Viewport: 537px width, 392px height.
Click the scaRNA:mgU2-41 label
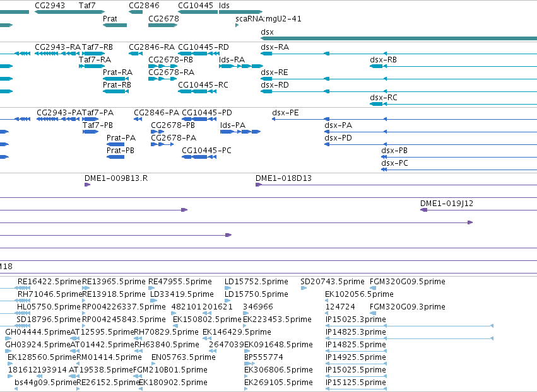coord(268,19)
